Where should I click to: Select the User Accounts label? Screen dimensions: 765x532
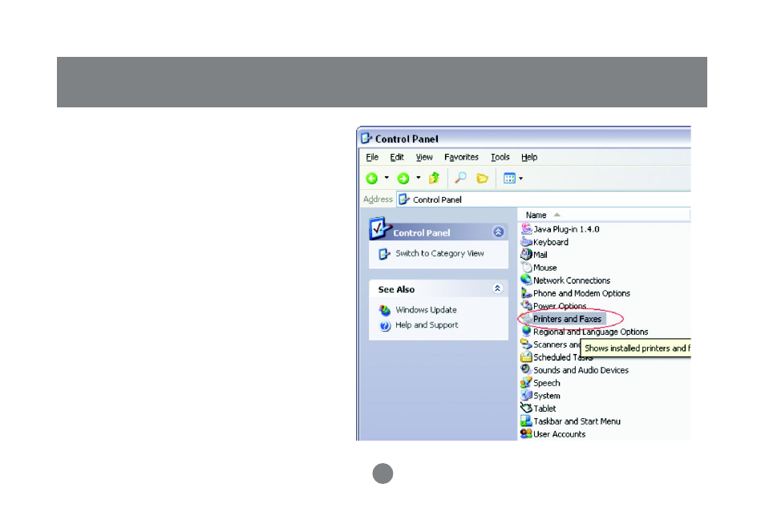(x=559, y=434)
